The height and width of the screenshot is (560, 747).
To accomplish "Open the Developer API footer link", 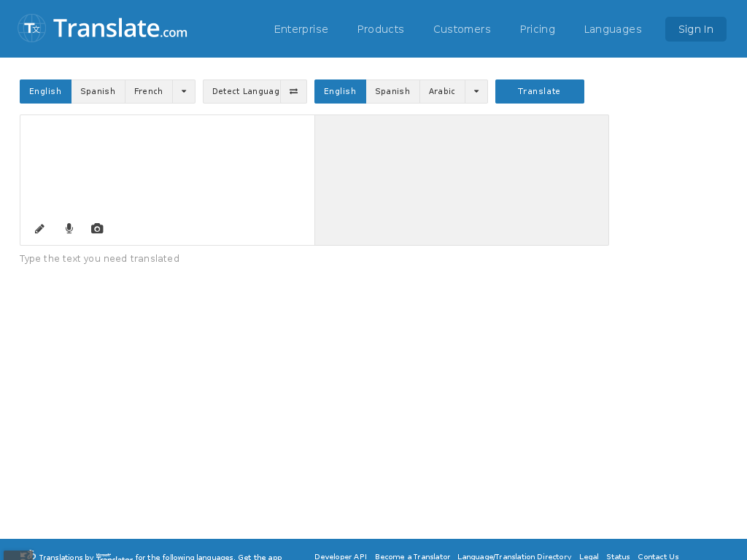I will [341, 556].
